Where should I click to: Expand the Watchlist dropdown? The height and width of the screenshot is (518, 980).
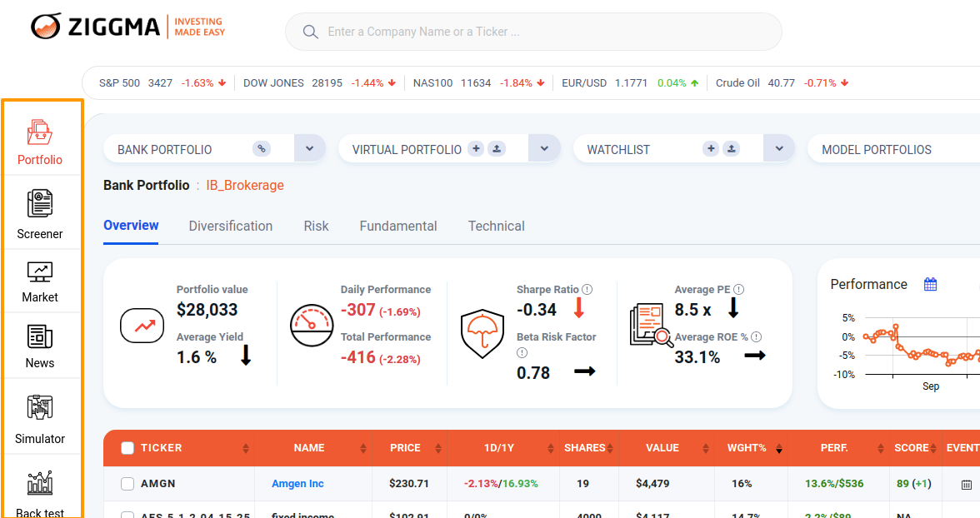click(x=779, y=149)
